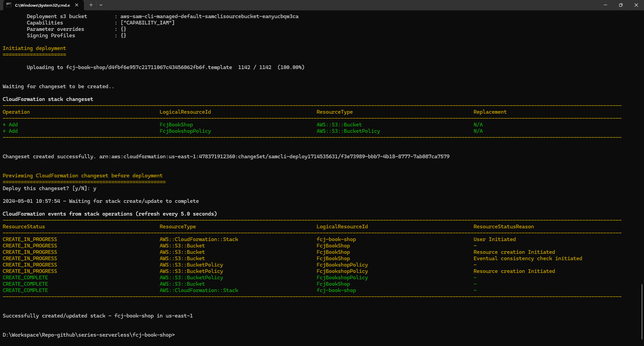
Task: Click AWS::S3::Bucket in changeset table
Action: click(339, 125)
